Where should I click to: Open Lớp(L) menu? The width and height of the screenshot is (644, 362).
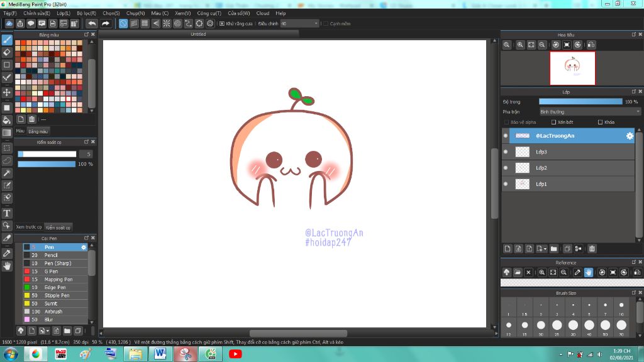(64, 13)
